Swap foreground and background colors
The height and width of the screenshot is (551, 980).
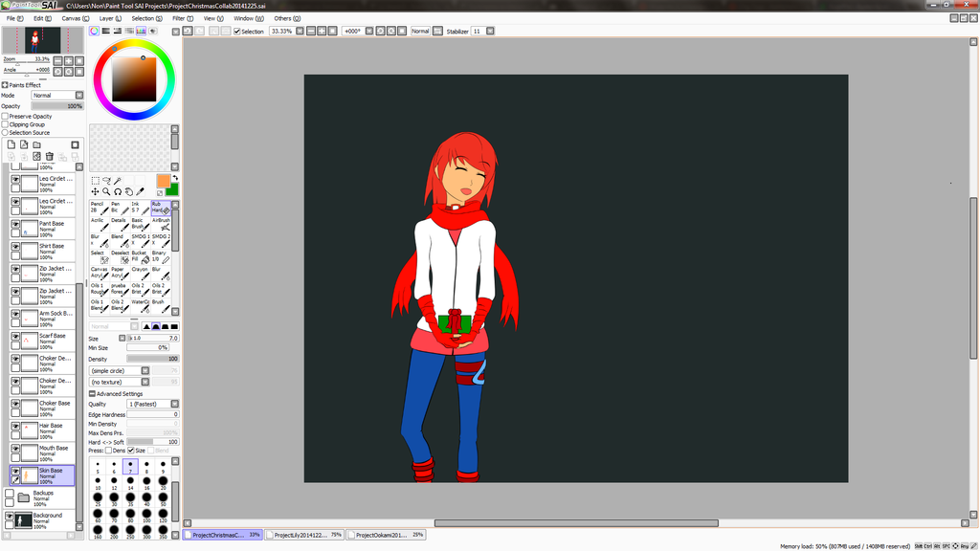point(175,178)
